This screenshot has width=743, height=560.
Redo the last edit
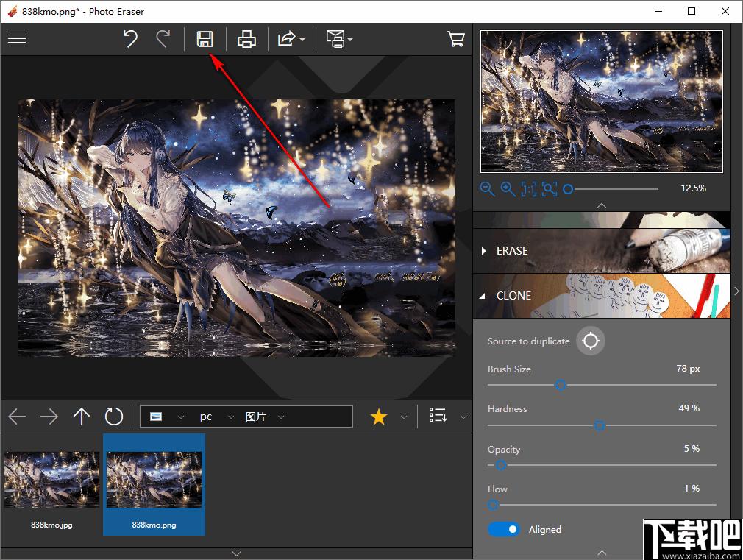click(x=163, y=39)
